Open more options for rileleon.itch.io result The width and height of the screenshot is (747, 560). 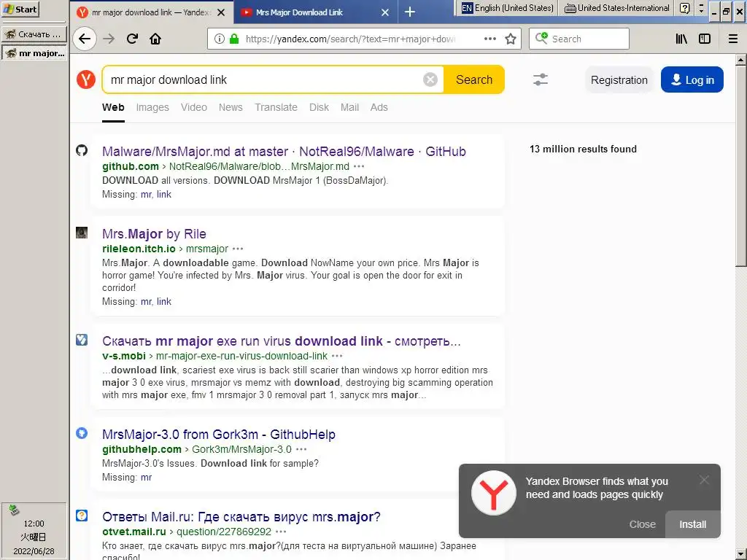point(238,249)
